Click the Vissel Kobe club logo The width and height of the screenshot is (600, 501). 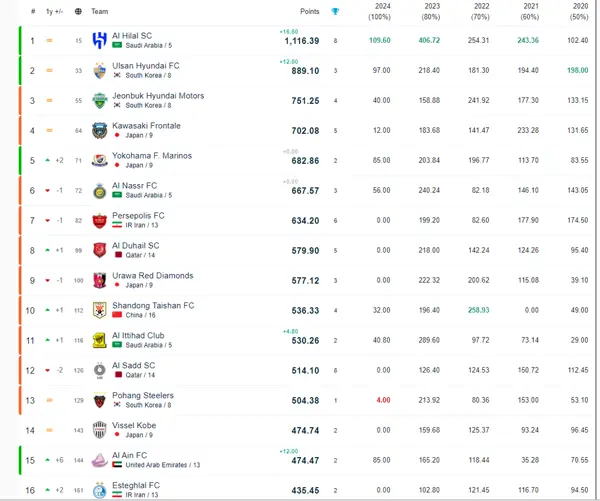click(x=99, y=430)
